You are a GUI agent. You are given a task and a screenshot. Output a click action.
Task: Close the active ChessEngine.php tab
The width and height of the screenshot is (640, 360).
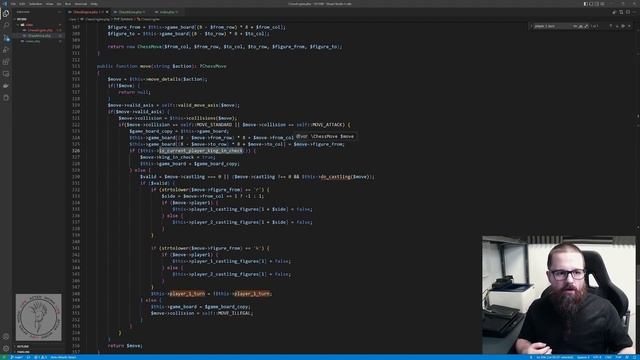107,12
